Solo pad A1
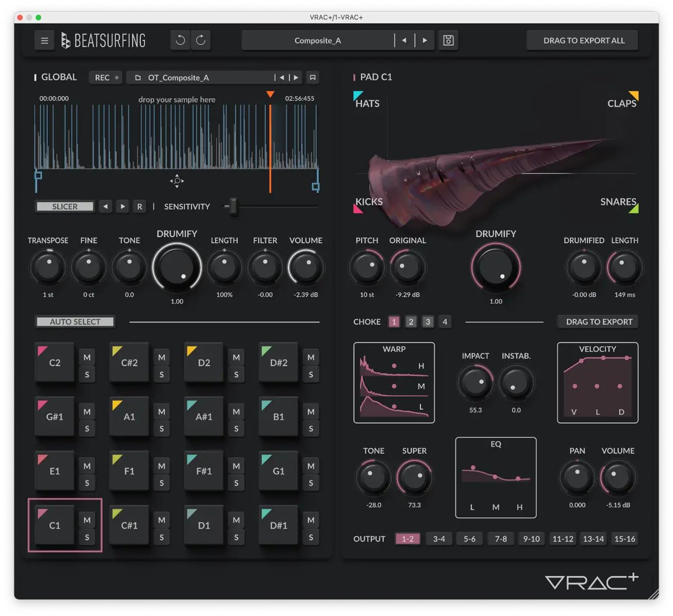This screenshot has width=673, height=616. point(162,429)
